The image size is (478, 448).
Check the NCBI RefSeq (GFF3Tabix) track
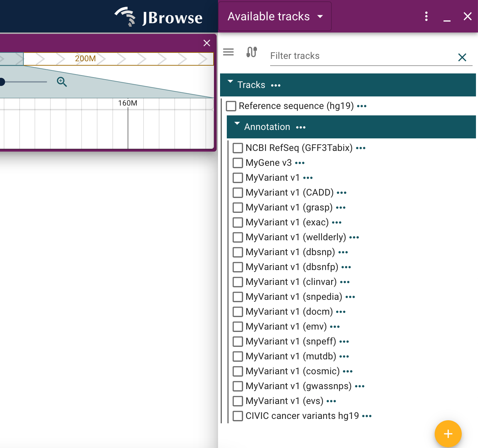(238, 148)
